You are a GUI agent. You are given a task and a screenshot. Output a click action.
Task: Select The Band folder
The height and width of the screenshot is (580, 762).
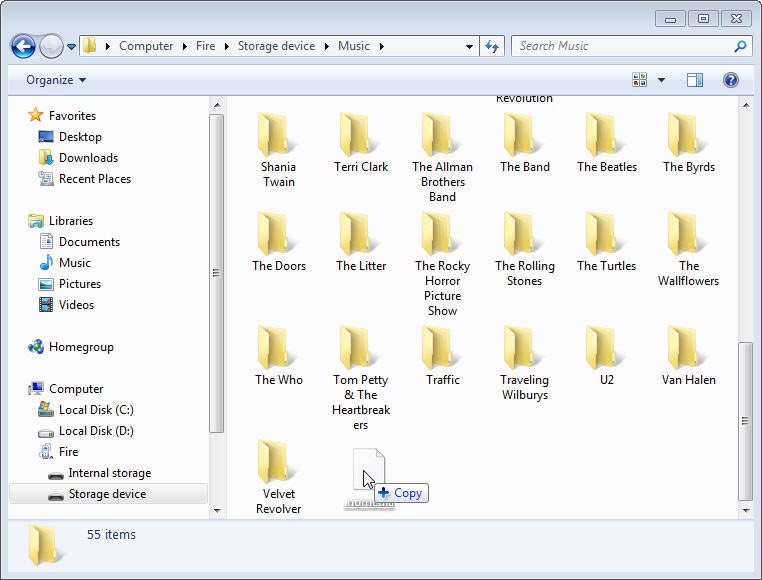point(524,143)
